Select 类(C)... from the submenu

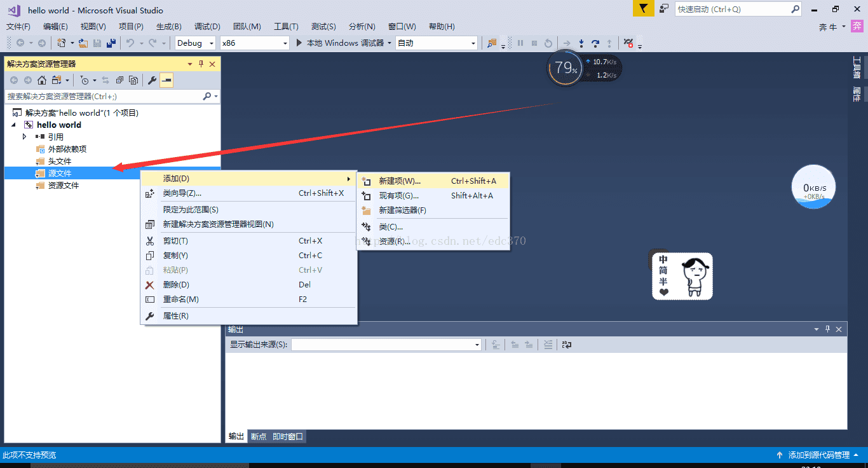(x=433, y=227)
